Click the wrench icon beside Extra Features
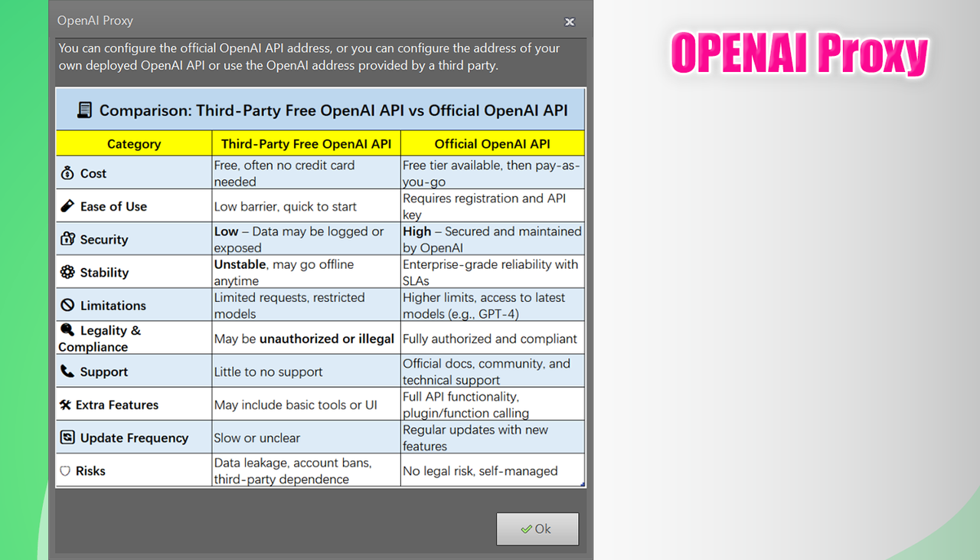The width and height of the screenshot is (980, 560). 66,404
